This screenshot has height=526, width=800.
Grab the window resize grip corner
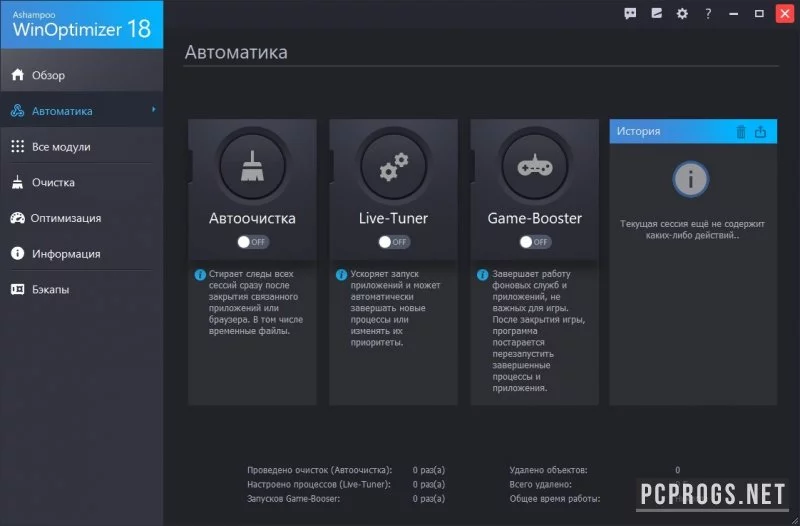pyautogui.click(x=795, y=521)
